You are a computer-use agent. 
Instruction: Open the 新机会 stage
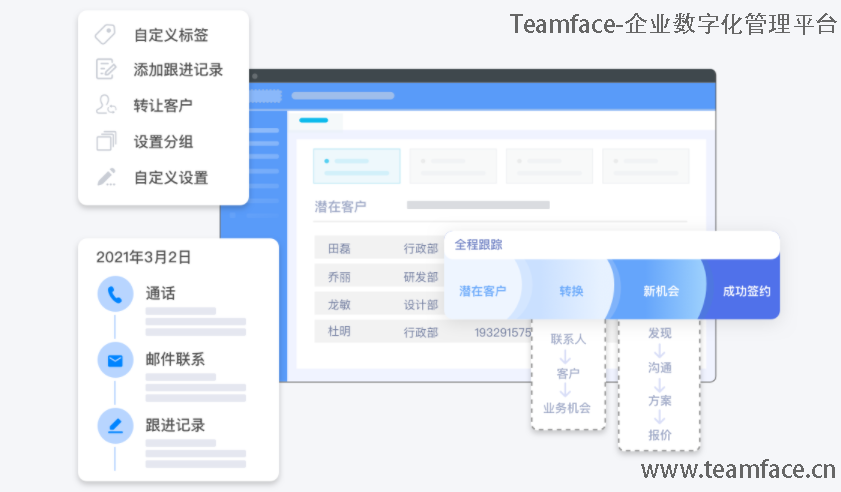pyautogui.click(x=661, y=291)
